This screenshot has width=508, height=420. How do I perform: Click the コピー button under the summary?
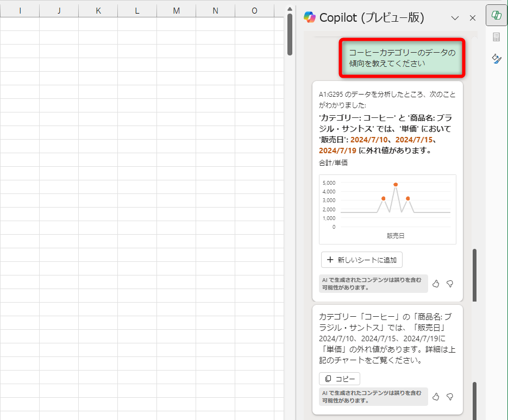point(339,379)
